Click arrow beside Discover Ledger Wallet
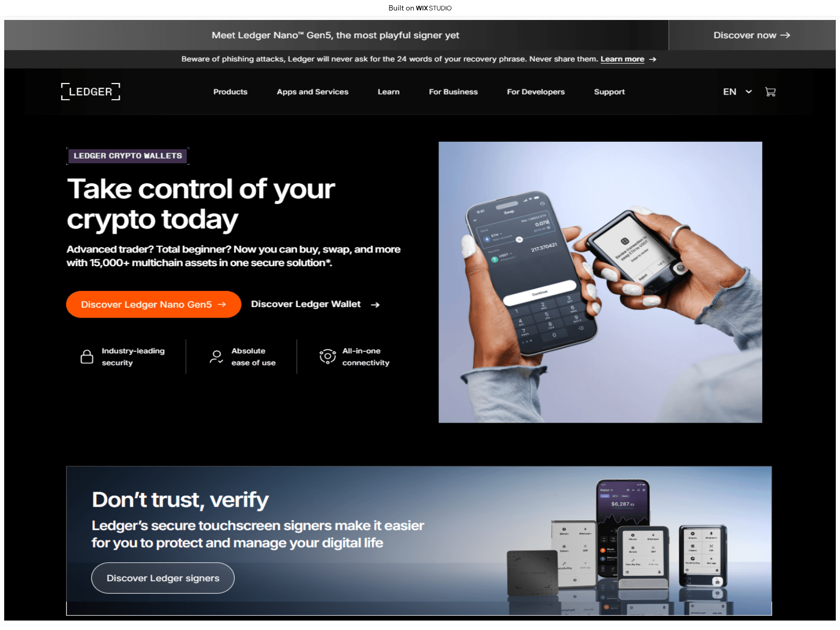This screenshot has height=630, width=840. coord(375,304)
